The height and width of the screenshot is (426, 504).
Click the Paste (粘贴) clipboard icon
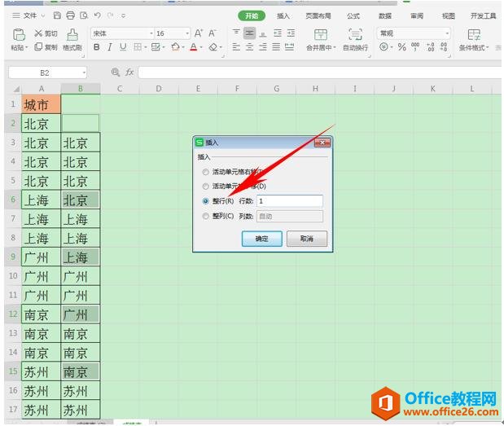19,35
